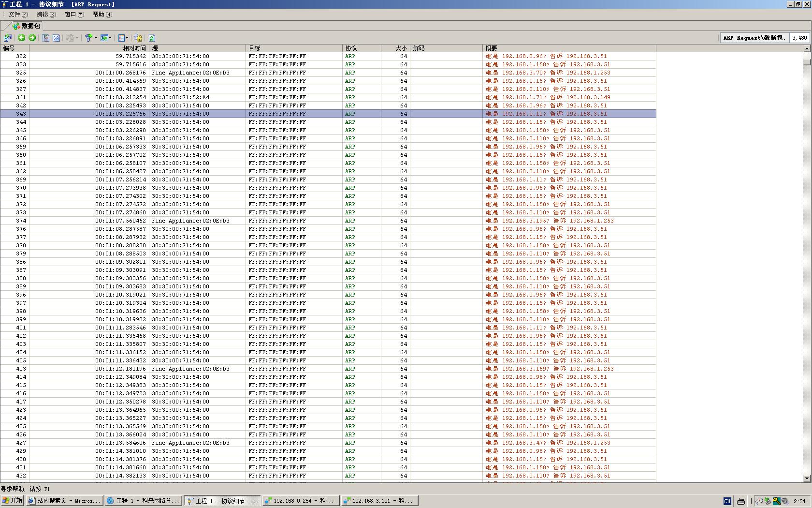Click the vertical scrollbar down arrow
The height and width of the screenshot is (508, 812).
point(806,478)
